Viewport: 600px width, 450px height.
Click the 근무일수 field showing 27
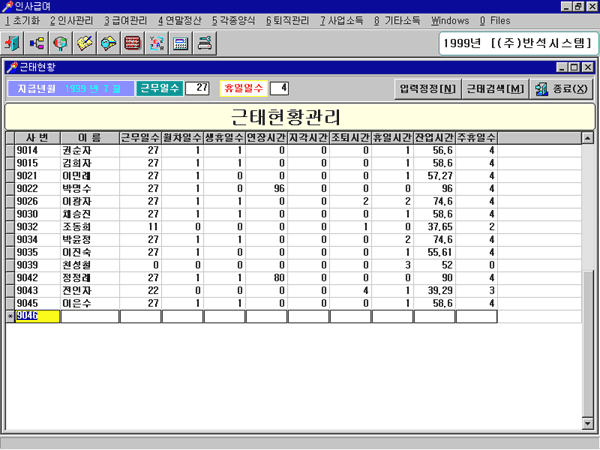(198, 88)
